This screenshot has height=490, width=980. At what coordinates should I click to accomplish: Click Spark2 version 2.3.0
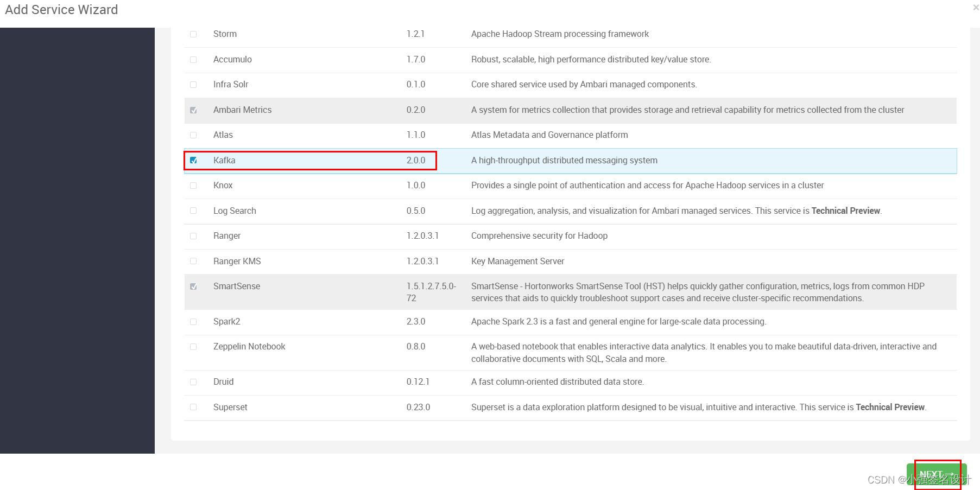pyautogui.click(x=416, y=321)
